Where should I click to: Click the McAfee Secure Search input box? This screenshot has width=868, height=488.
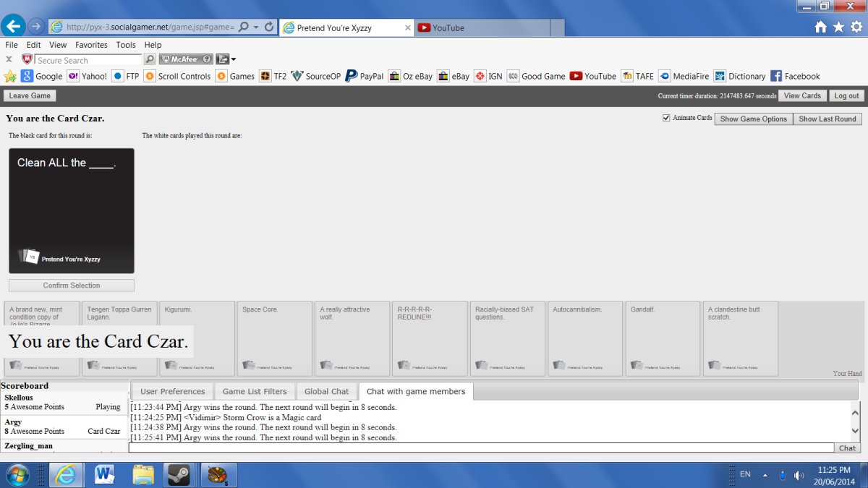pos(89,60)
